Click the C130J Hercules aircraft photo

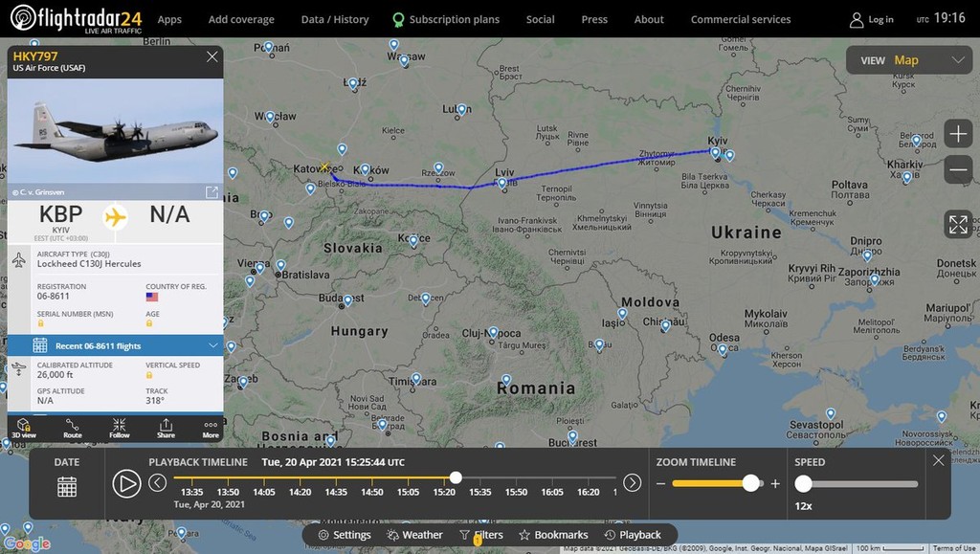(115, 130)
